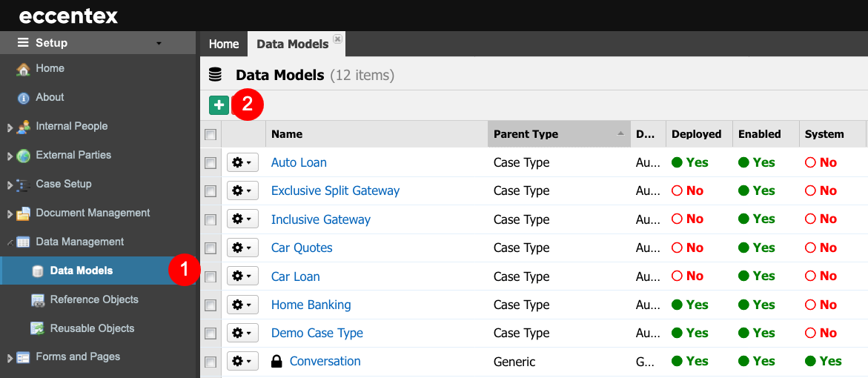Sort by the Enabled column header

(x=766, y=134)
